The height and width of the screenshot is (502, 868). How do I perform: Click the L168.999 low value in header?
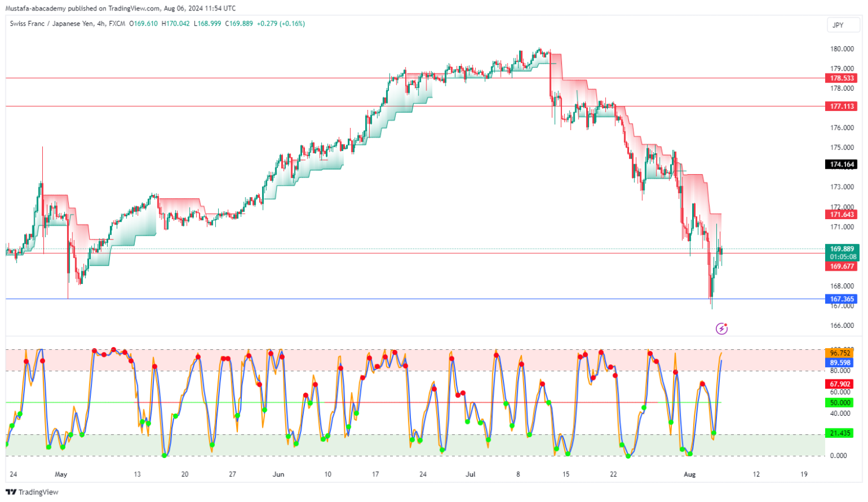tap(207, 24)
